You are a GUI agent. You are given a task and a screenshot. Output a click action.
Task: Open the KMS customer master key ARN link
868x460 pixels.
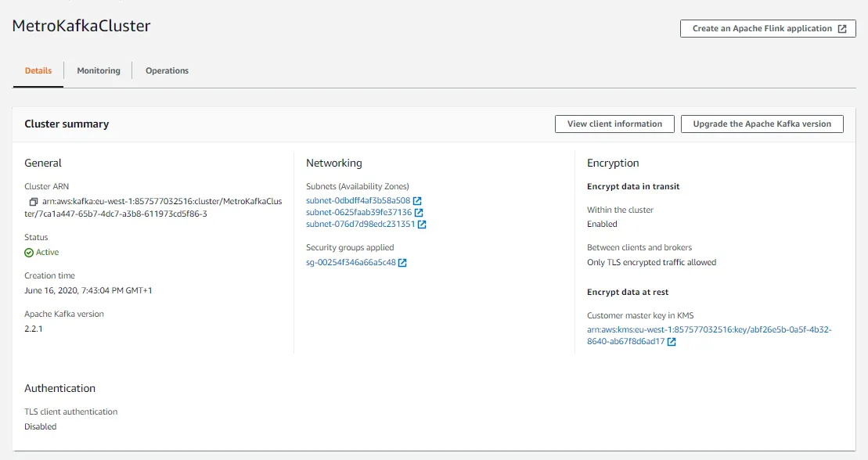click(x=709, y=336)
